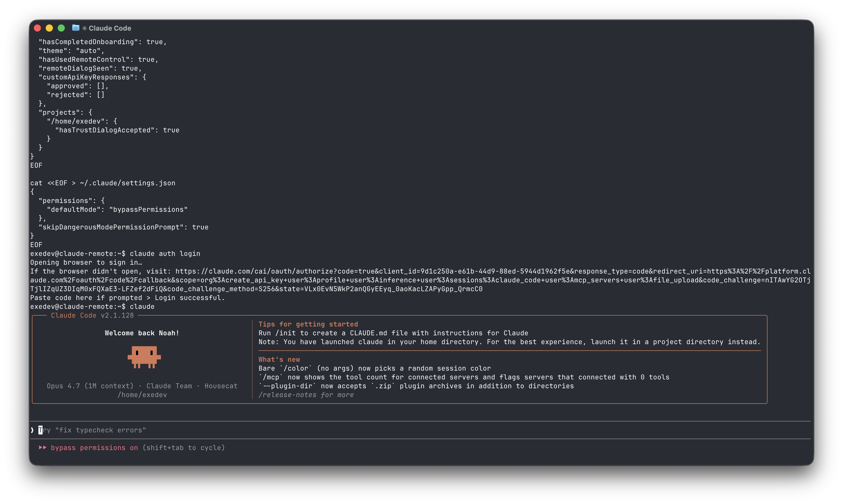843x504 pixels.
Task: Click the "hasUsedRemoteControl": true line
Action: pyautogui.click(x=99, y=59)
